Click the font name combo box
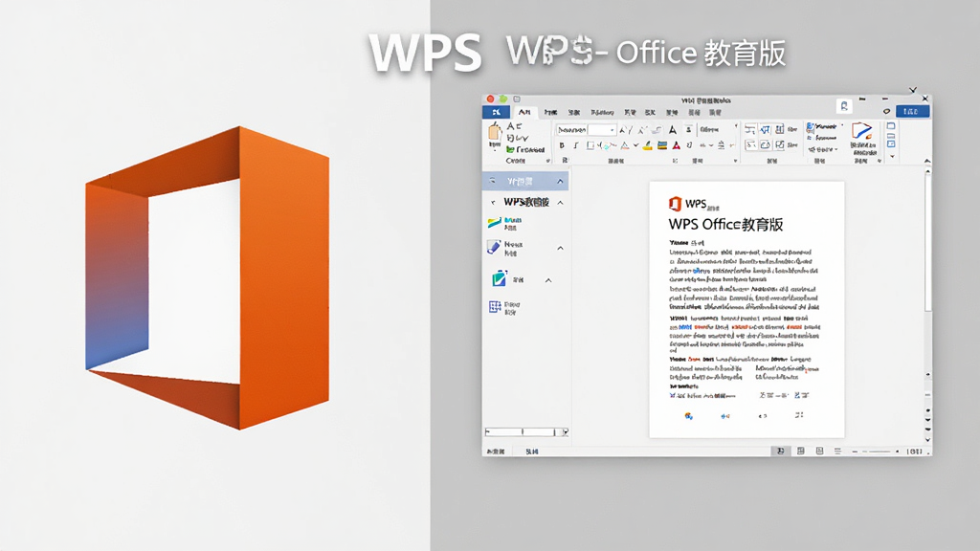The width and height of the screenshot is (980, 551). click(x=571, y=130)
